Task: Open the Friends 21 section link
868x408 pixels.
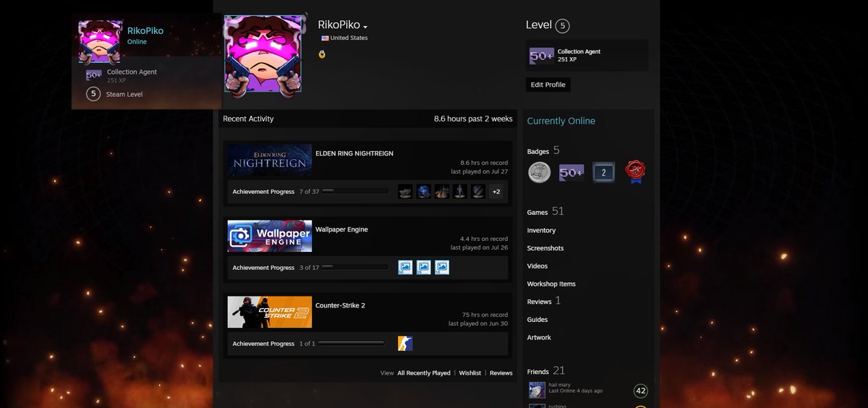Action: tap(546, 371)
